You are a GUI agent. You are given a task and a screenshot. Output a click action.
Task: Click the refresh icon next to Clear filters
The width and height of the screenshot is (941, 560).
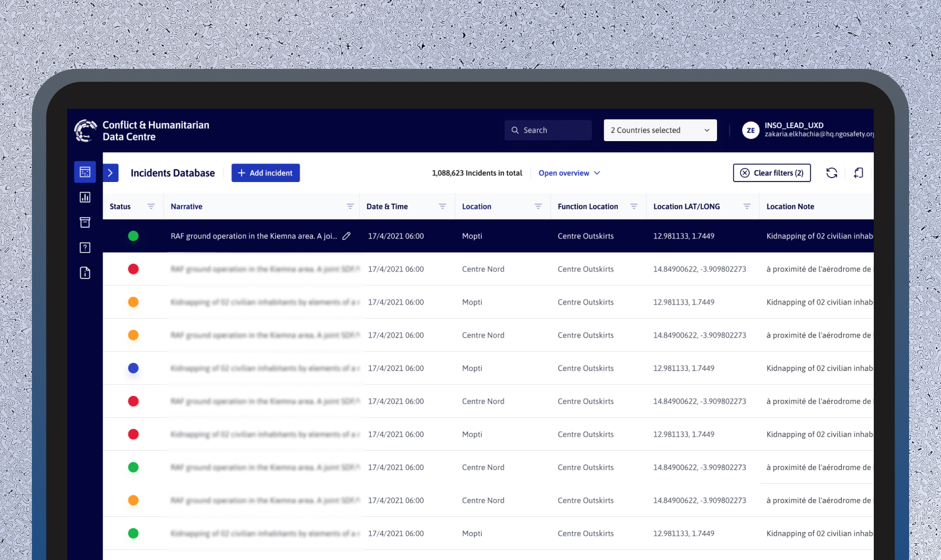pyautogui.click(x=832, y=173)
